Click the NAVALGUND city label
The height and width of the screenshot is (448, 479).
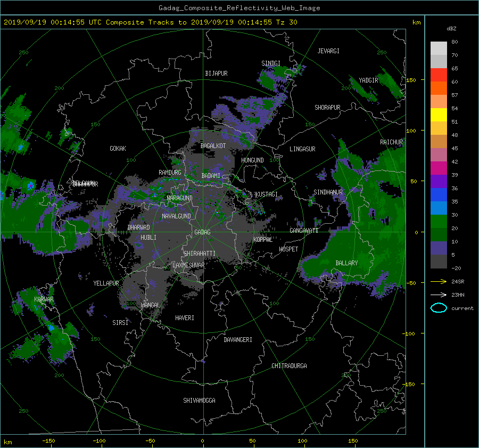point(176,216)
